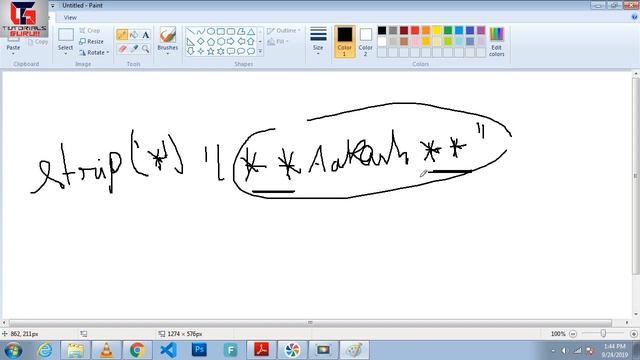
Task: Click the zoom slider handle
Action: (603, 334)
